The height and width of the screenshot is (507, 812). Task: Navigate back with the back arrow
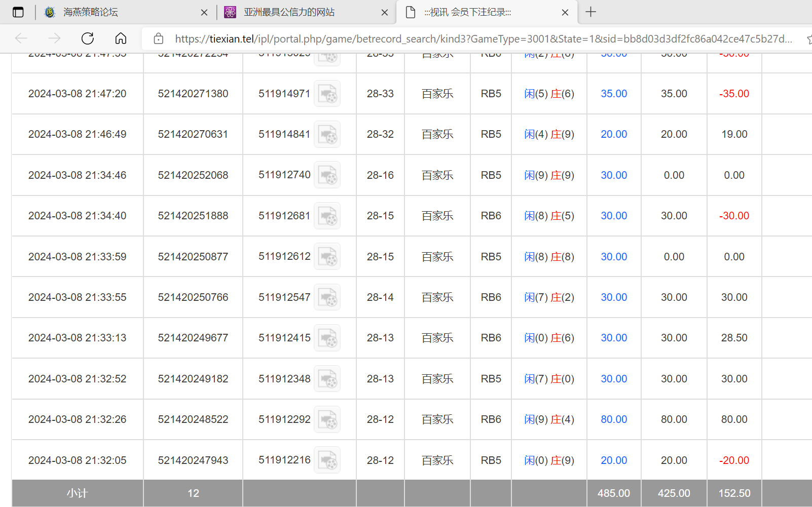point(21,38)
